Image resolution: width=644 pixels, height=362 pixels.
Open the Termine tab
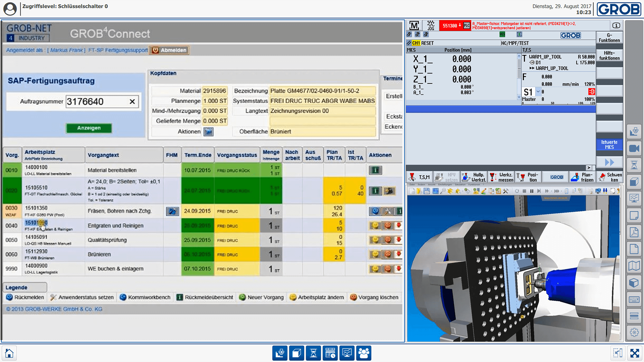click(393, 78)
